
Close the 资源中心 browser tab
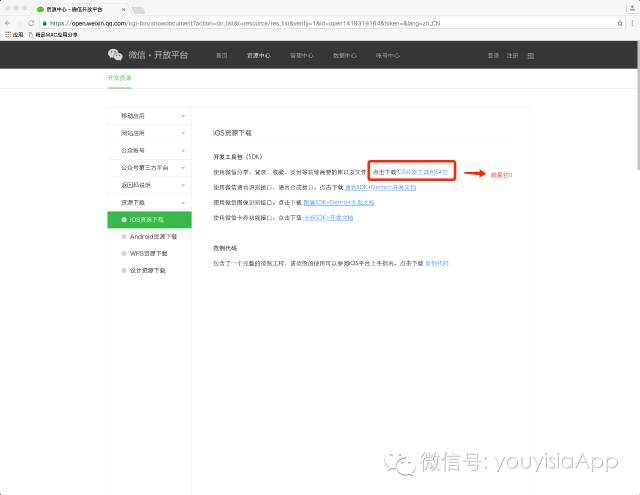click(123, 9)
